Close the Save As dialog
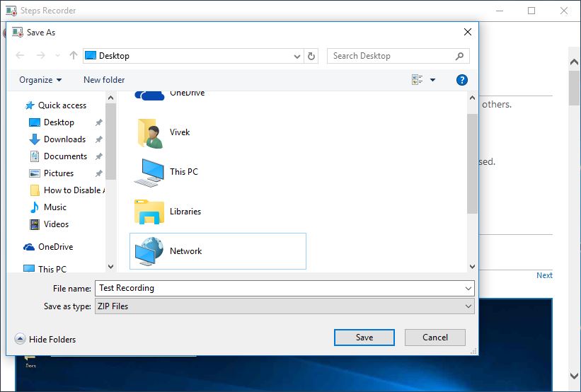This screenshot has width=581, height=392. (x=468, y=32)
